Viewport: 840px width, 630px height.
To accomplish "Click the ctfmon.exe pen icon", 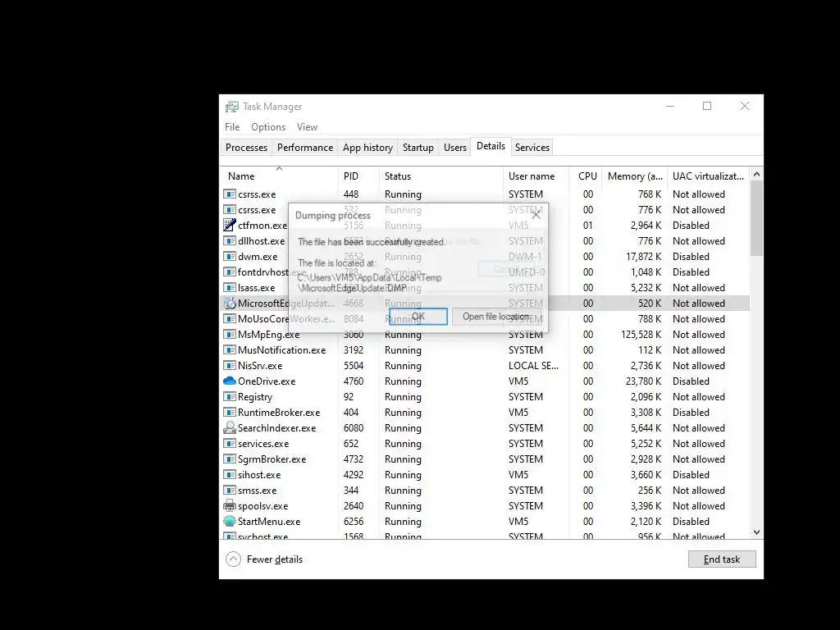I will (x=230, y=225).
